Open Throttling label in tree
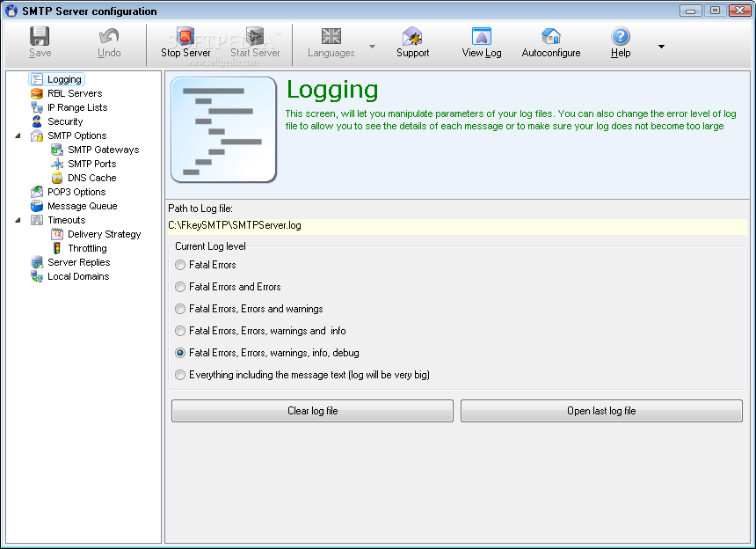 (87, 248)
